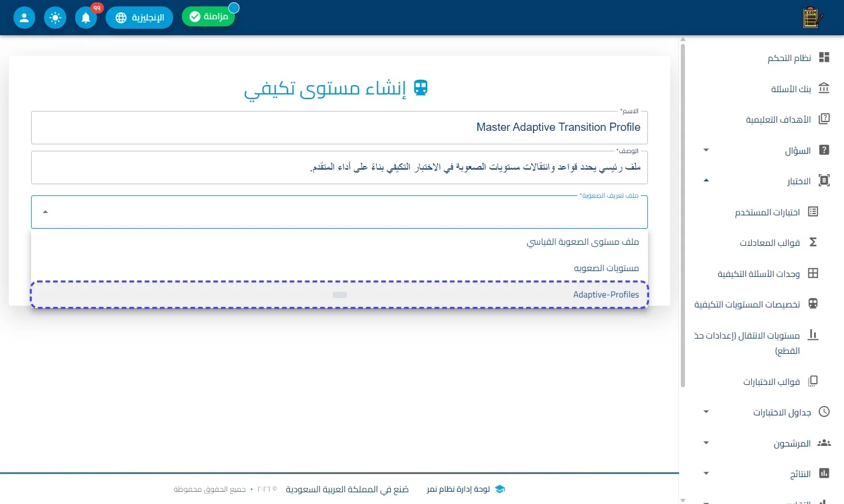
Task: Click the الوصف description field
Action: click(x=339, y=167)
